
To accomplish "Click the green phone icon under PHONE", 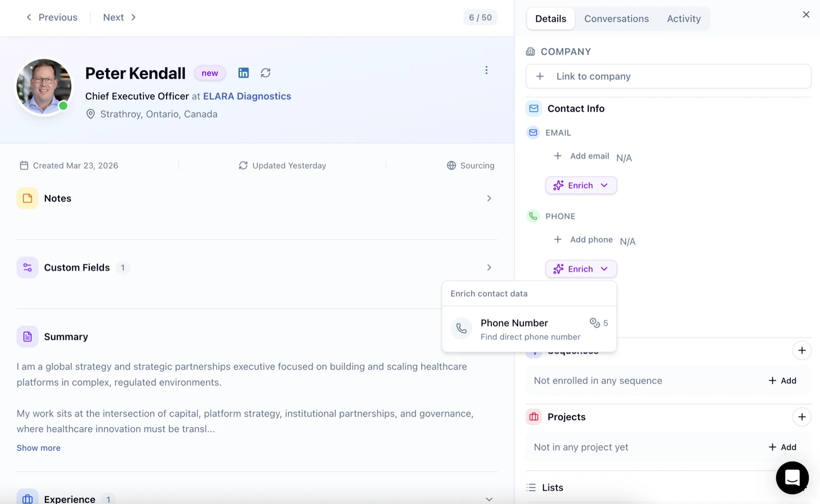I will point(533,216).
